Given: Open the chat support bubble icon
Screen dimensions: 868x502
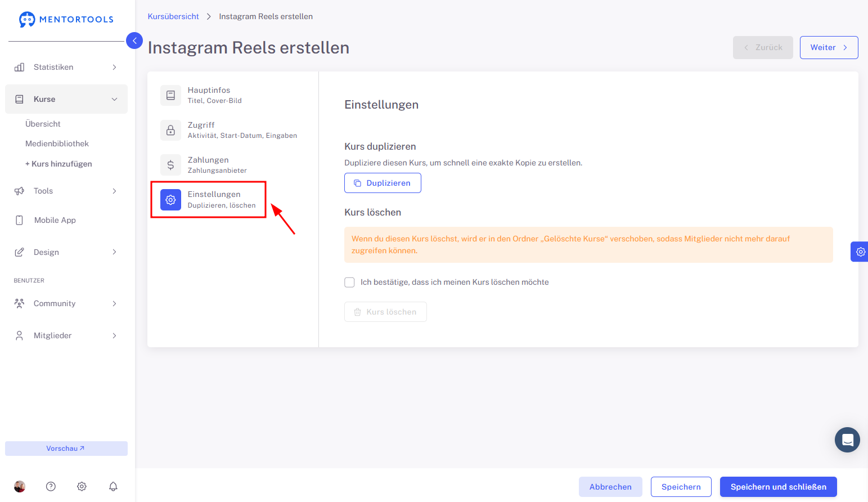Looking at the screenshot, I should tap(847, 440).
